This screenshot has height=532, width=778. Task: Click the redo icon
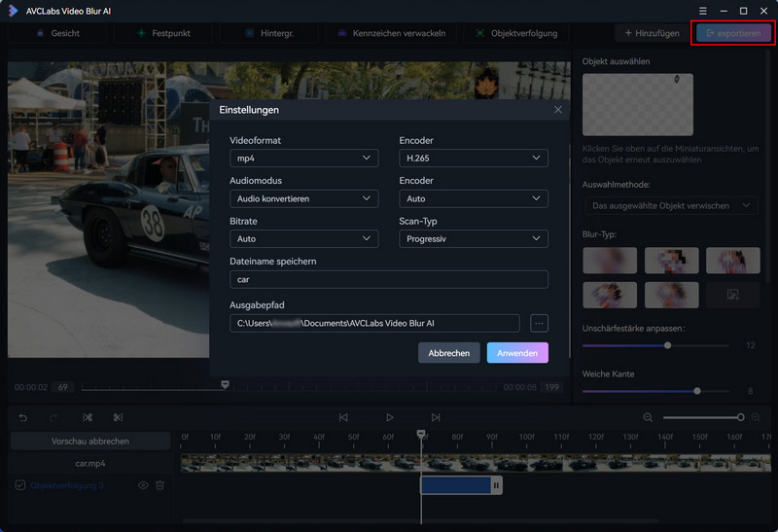pyautogui.click(x=53, y=418)
